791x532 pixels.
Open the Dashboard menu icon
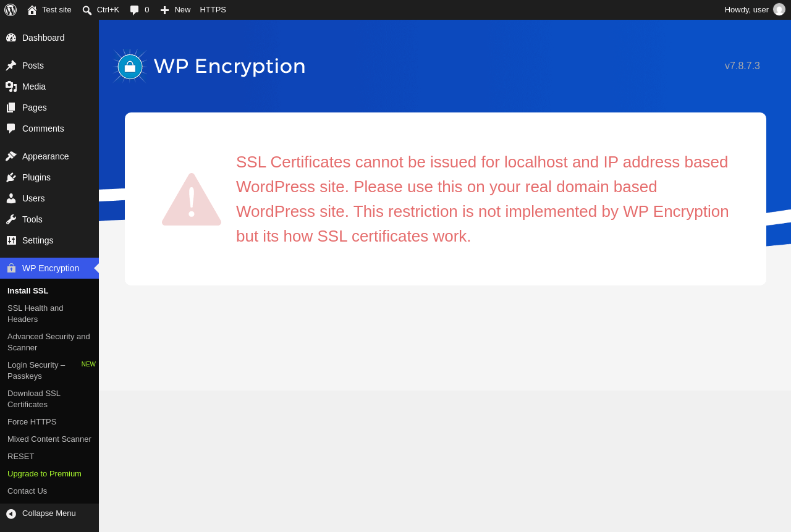coord(11,38)
